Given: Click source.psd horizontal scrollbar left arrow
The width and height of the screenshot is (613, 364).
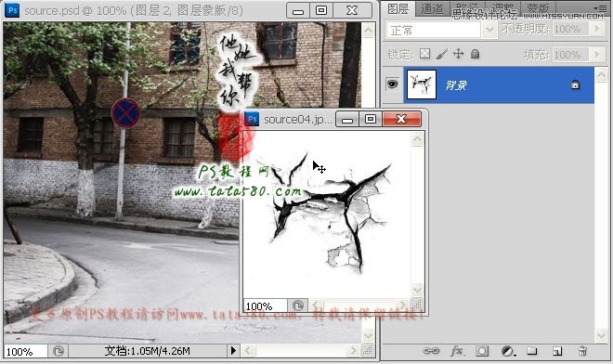Looking at the screenshot, I should 248,350.
